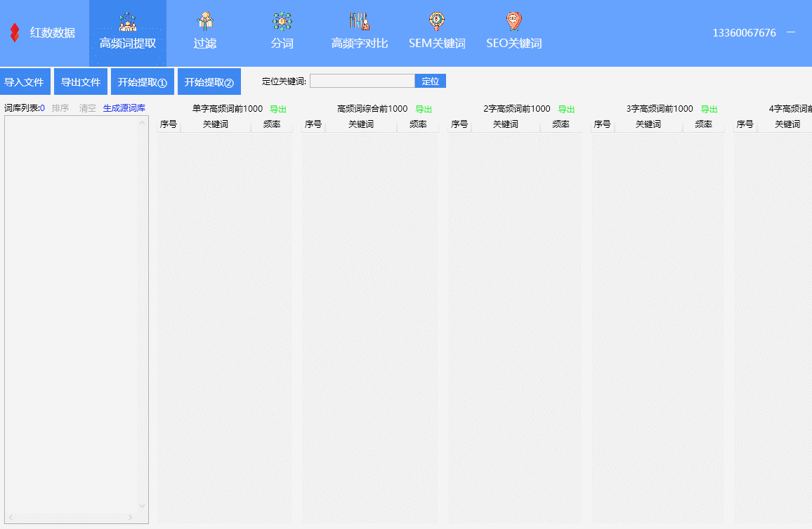Minimize the window with the dash icon
The width and height of the screenshot is (812, 529).
(791, 32)
